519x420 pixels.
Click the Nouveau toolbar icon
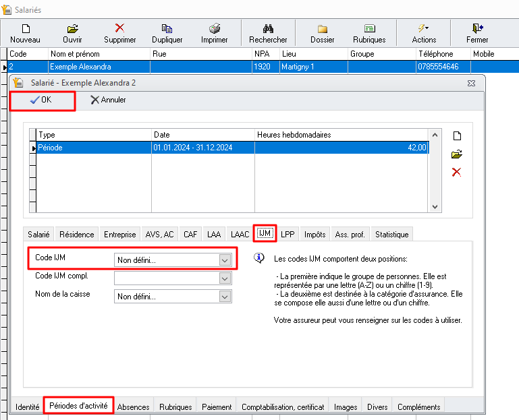coord(26,29)
